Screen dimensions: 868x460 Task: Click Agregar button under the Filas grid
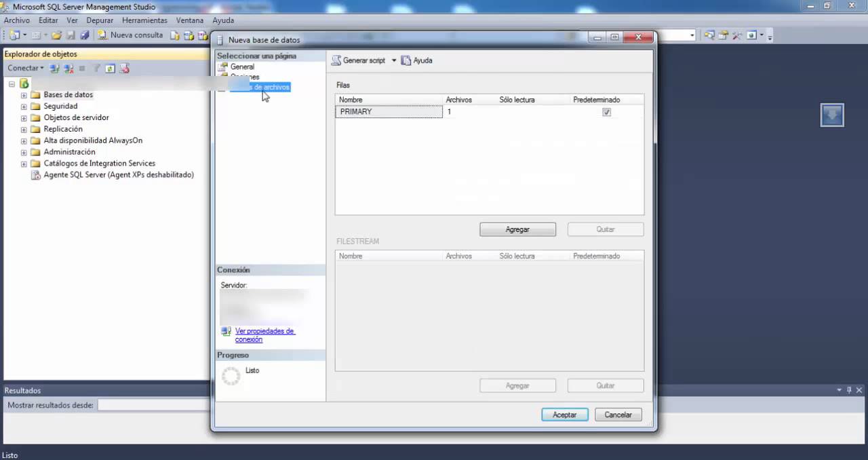click(517, 229)
